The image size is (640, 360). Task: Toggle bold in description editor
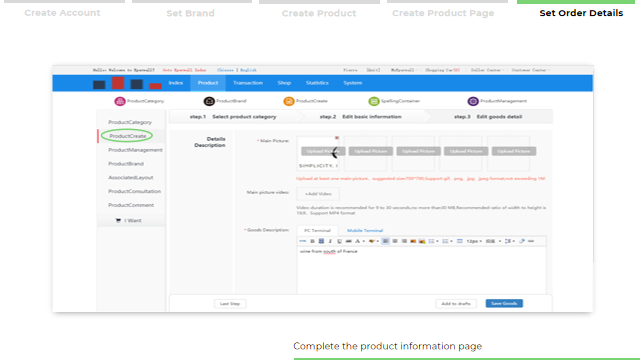[x=312, y=241]
